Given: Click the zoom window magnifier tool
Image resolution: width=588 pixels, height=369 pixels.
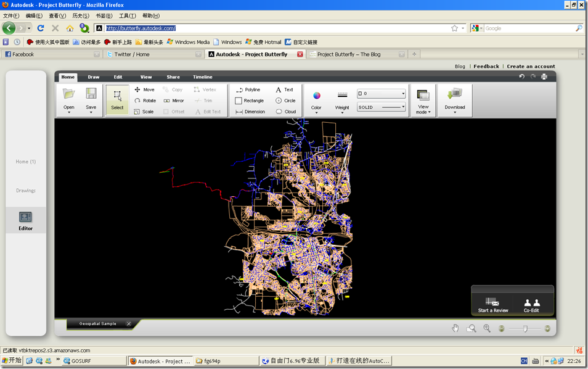Looking at the screenshot, I should pyautogui.click(x=471, y=328).
